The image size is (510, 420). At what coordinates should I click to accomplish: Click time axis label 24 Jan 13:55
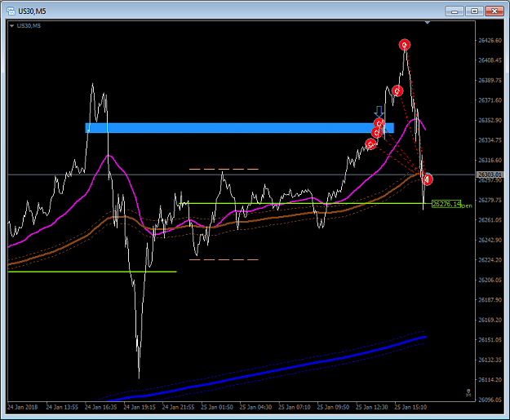coord(62,407)
